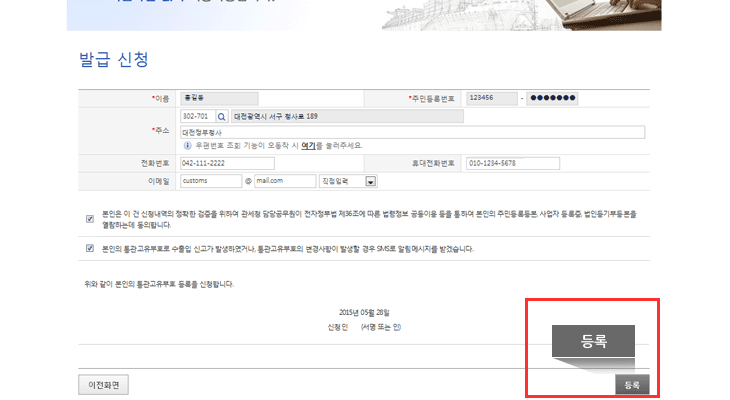Toggle the consent checkbox for 주민등록등본 열람 동의
This screenshot has width=730, height=400.
90,219
